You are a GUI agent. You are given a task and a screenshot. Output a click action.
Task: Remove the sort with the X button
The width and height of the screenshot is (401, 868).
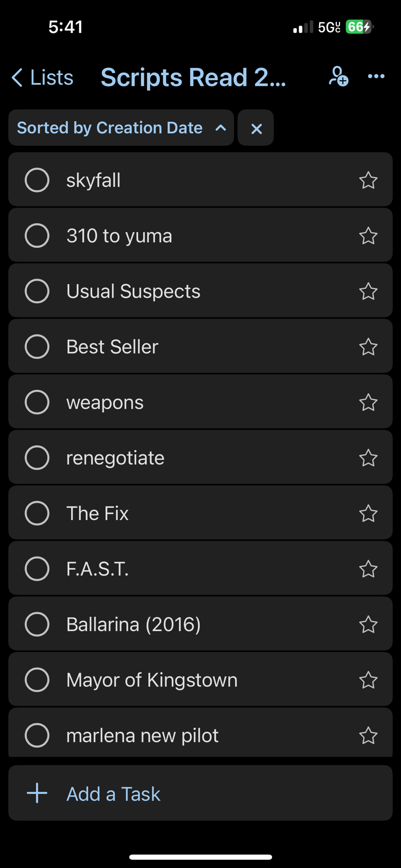(256, 128)
